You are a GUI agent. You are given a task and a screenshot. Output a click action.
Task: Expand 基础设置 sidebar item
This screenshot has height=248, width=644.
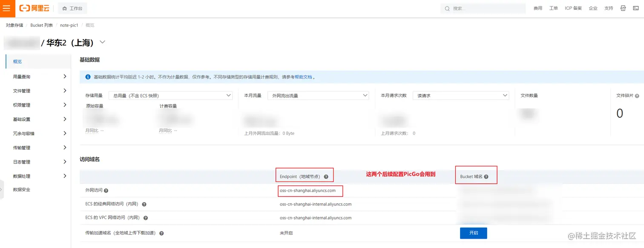click(x=38, y=119)
